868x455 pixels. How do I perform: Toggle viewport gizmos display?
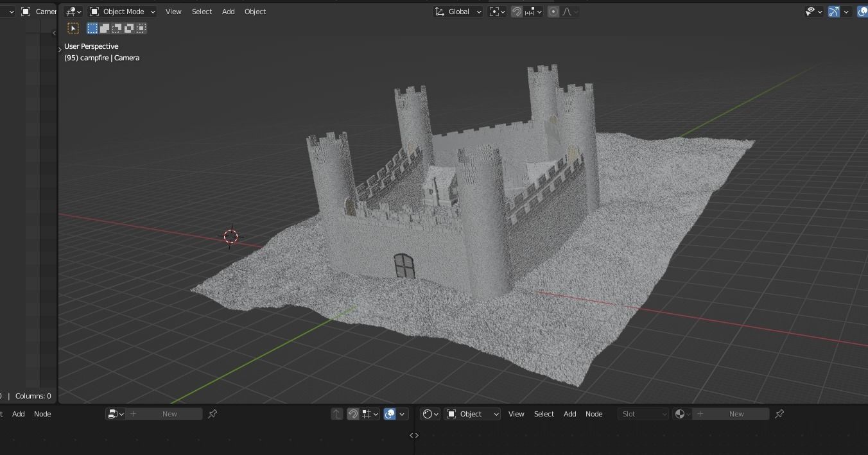tap(834, 12)
